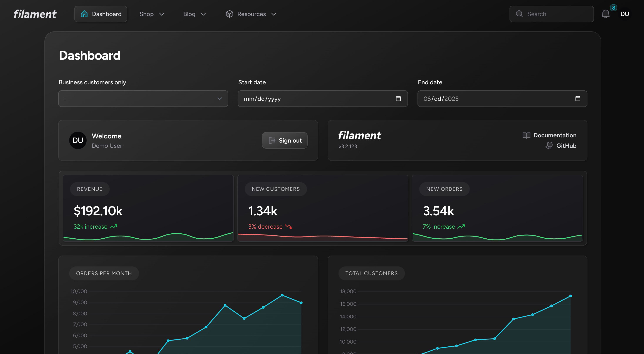Open the End date calendar picker icon
The height and width of the screenshot is (354, 644).
click(x=578, y=99)
